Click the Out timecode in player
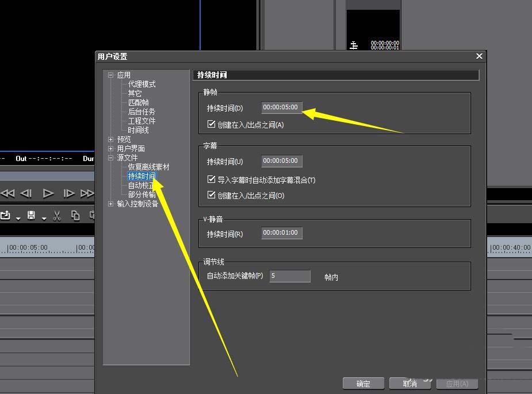 point(50,159)
